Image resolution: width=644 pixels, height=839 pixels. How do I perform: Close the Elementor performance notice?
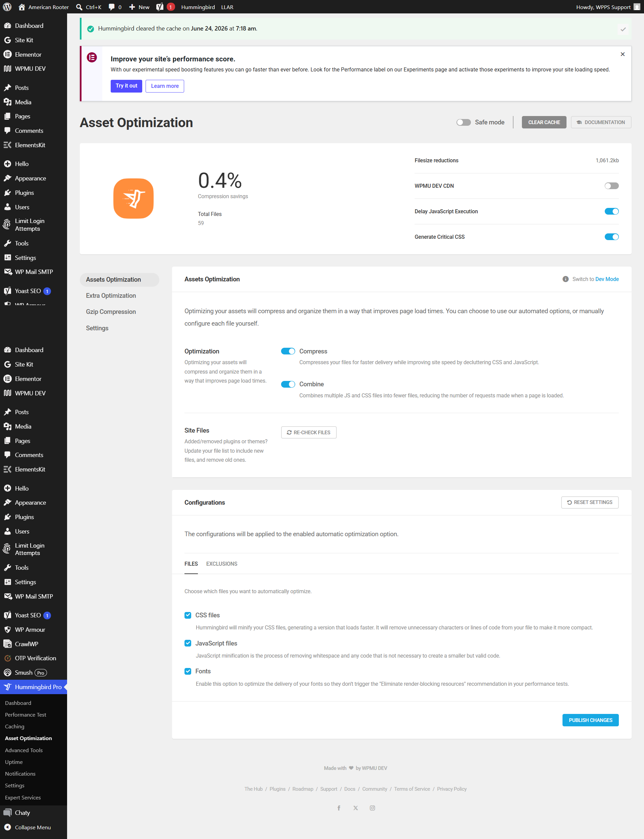point(623,54)
